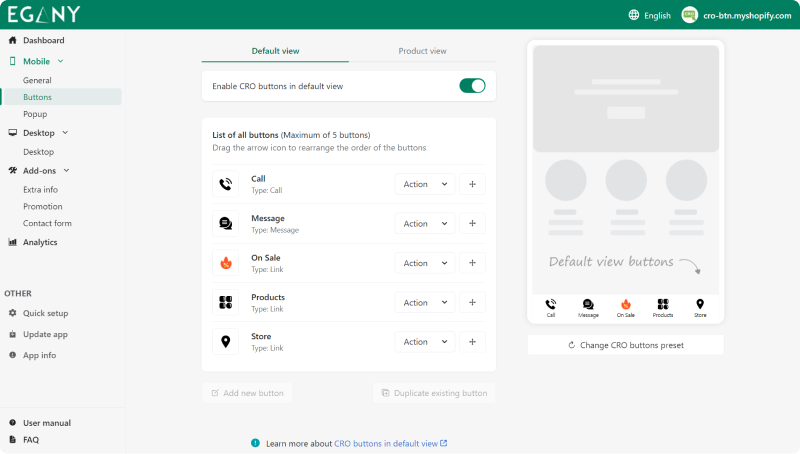Viewport: 800px width, 454px height.
Task: Open Analytics from the sidebar
Action: pyautogui.click(x=40, y=242)
